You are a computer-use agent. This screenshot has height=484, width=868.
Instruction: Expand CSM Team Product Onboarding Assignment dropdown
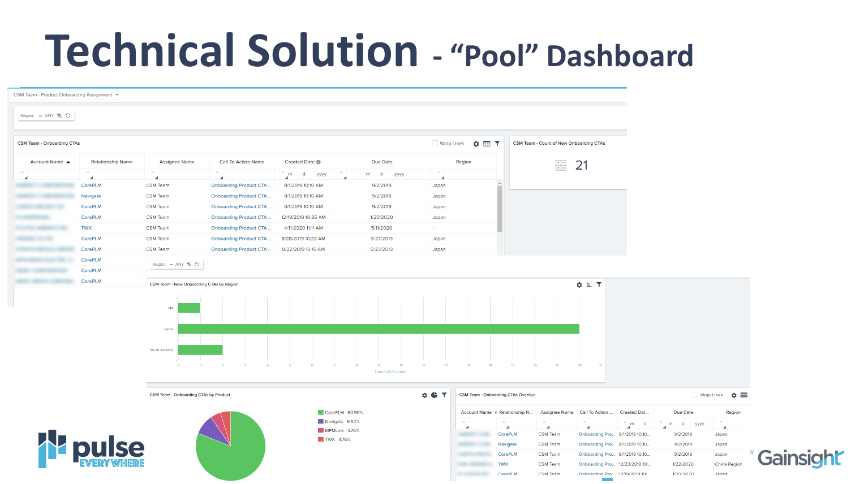[x=117, y=95]
